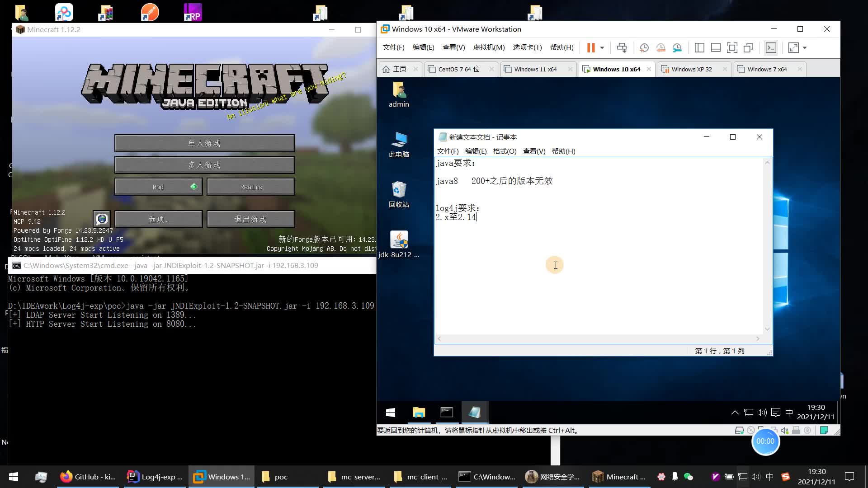This screenshot has width=868, height=488.
Task: Switch to Unity mode in VMware
Action: (748, 47)
